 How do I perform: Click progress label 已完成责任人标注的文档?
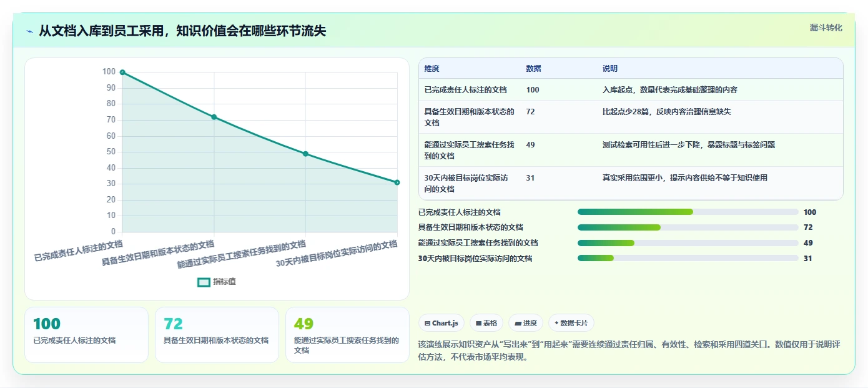pos(460,212)
